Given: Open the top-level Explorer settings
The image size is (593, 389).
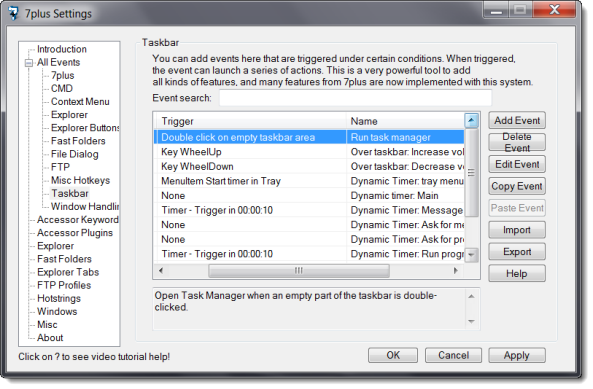Looking at the screenshot, I should click(x=55, y=246).
